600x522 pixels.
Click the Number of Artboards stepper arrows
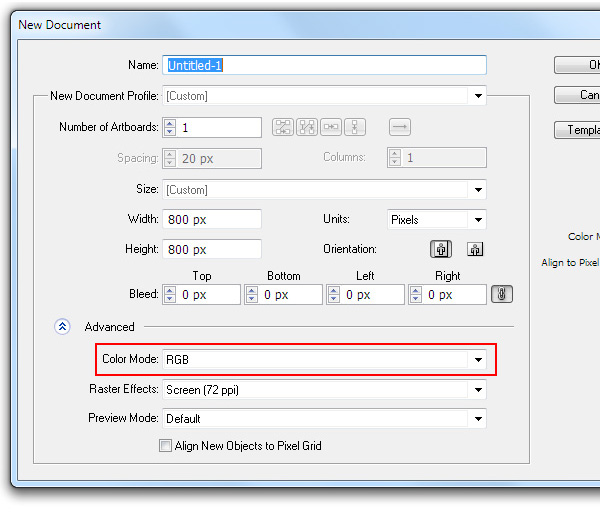(170, 128)
